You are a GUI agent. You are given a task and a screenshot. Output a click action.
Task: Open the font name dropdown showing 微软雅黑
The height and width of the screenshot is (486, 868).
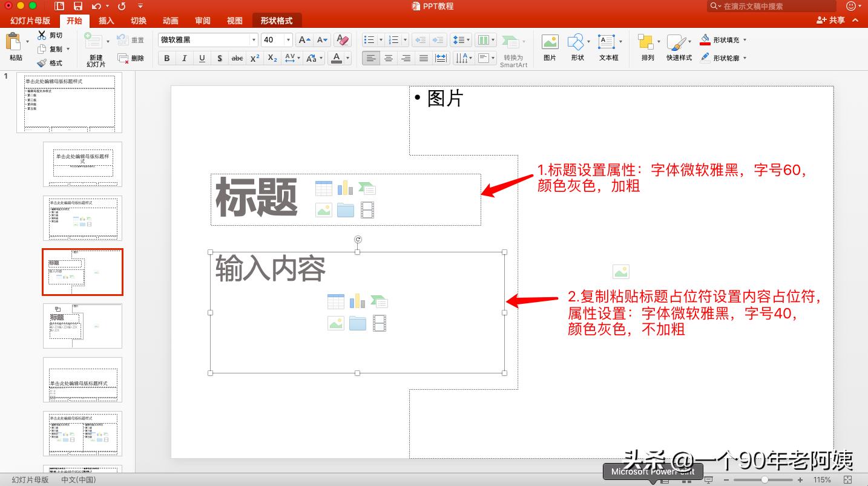254,39
